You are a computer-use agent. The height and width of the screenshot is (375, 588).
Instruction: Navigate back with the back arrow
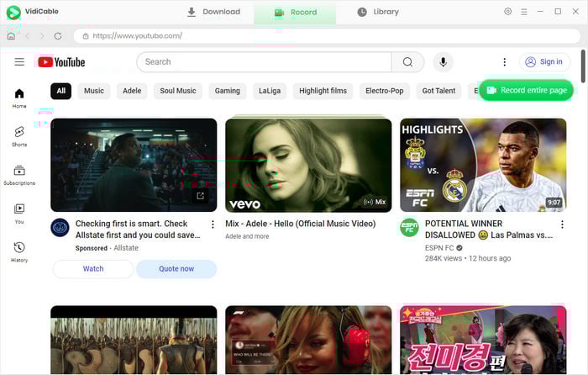tap(28, 36)
